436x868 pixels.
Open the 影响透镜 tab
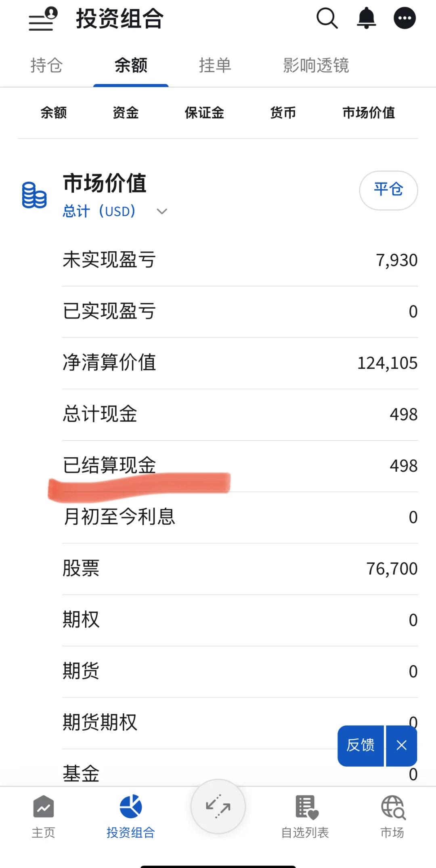316,65
